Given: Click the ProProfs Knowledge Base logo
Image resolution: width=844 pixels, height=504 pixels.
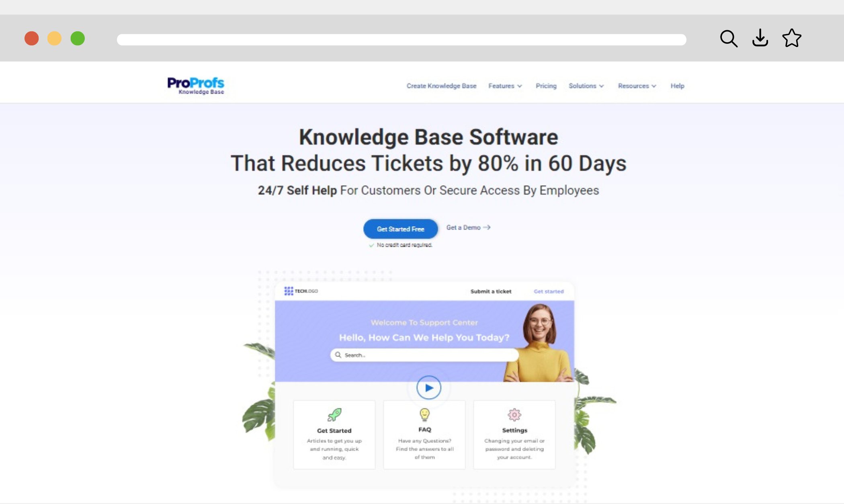Looking at the screenshot, I should 196,84.
